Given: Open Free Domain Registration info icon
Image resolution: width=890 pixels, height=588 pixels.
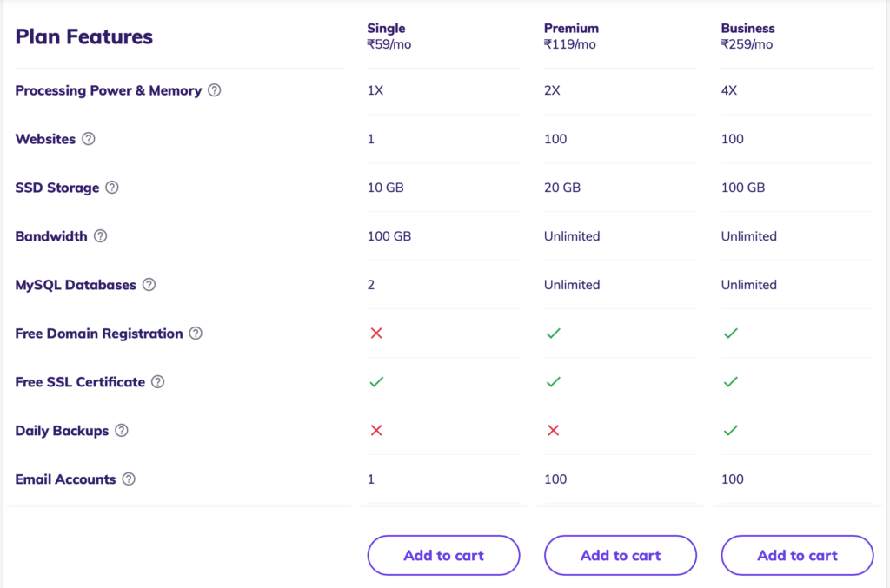Looking at the screenshot, I should click(x=196, y=334).
